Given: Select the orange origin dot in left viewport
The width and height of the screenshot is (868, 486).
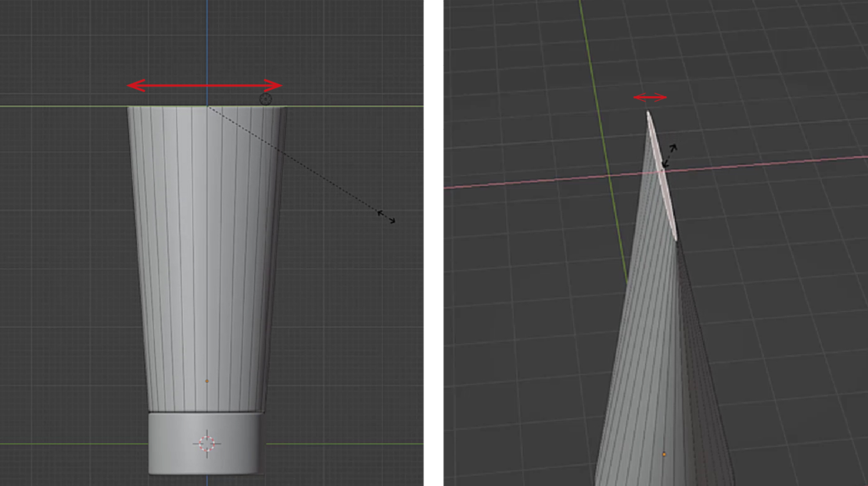Looking at the screenshot, I should (207, 381).
